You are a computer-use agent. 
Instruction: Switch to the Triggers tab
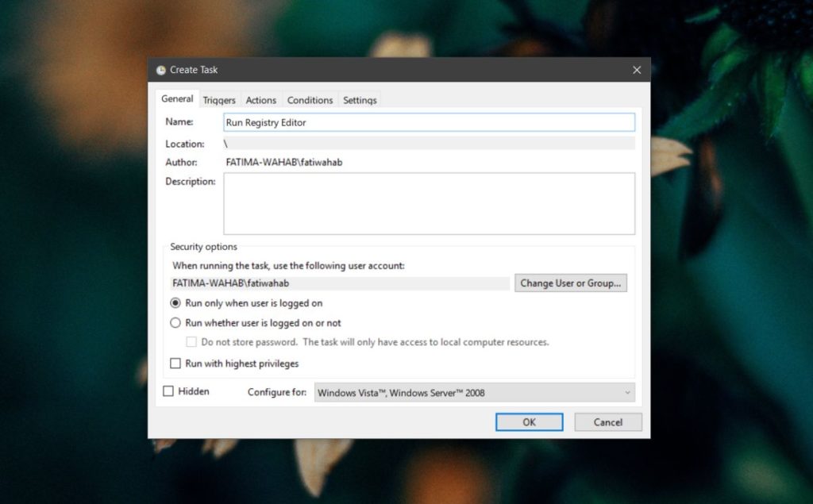coord(218,99)
